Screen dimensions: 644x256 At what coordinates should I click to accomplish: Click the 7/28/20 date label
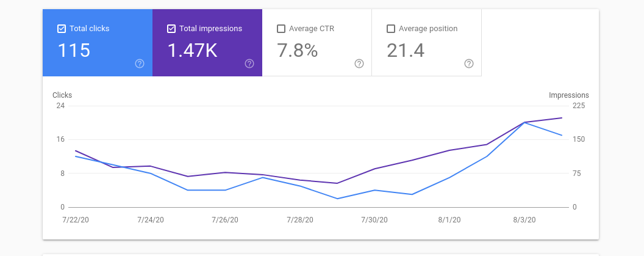(300, 220)
